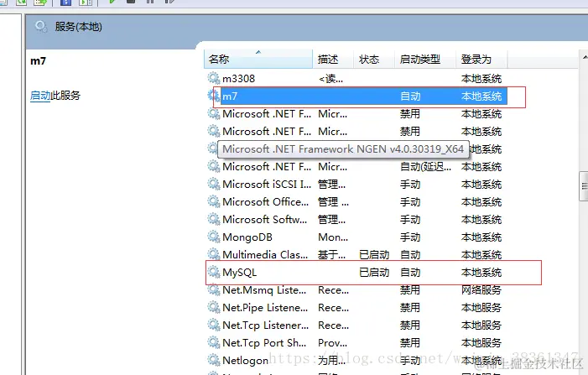The width and height of the screenshot is (588, 375).
Task: Click the gear icon beside Net.Tcp Listener...
Action: click(x=214, y=326)
